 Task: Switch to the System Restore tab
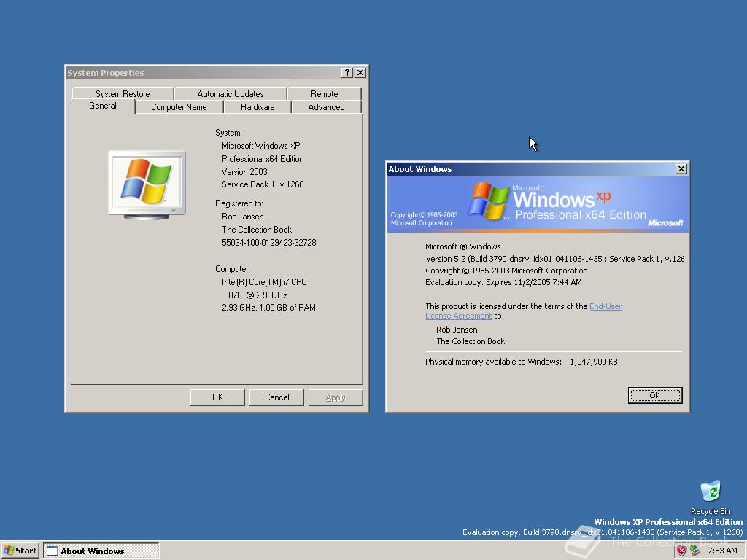tap(123, 94)
